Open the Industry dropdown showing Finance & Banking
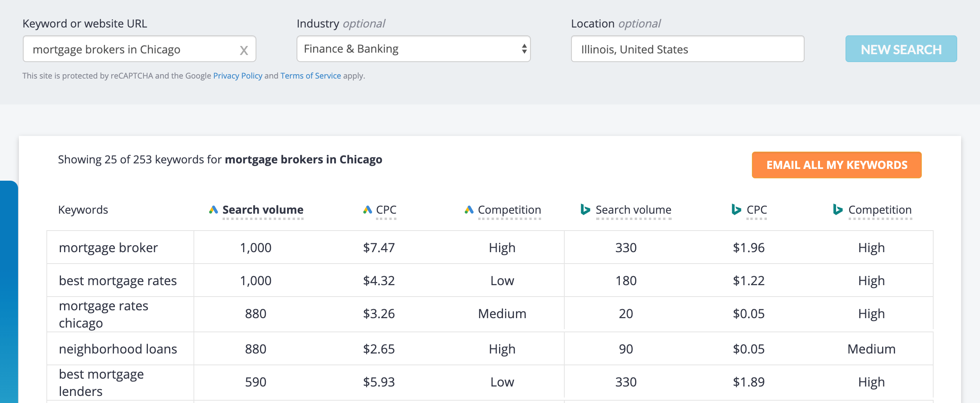Viewport: 980px width, 403px height. point(413,49)
